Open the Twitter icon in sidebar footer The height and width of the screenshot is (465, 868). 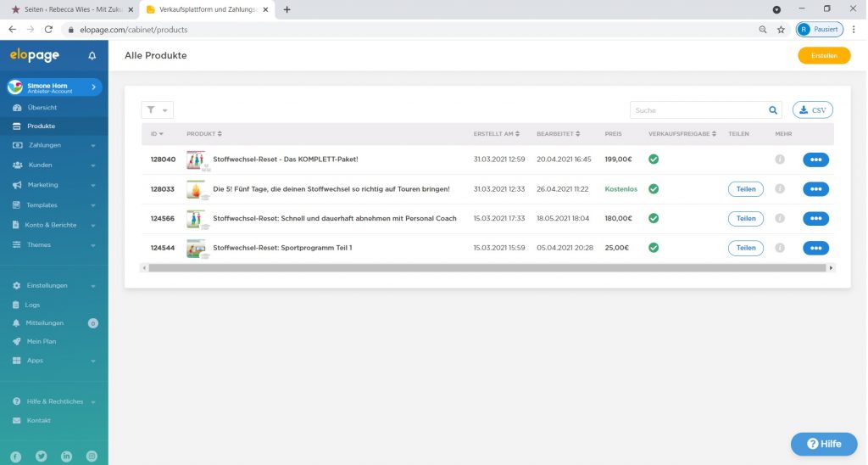point(42,456)
